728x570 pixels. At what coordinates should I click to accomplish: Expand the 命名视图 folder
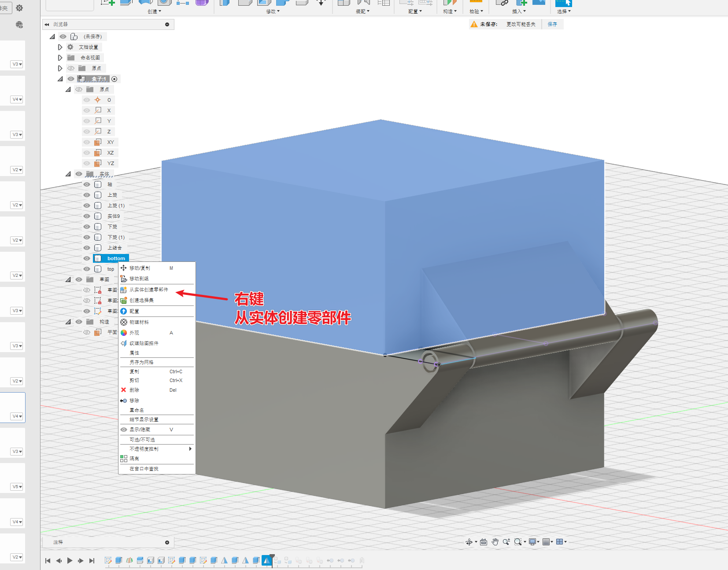click(60, 58)
